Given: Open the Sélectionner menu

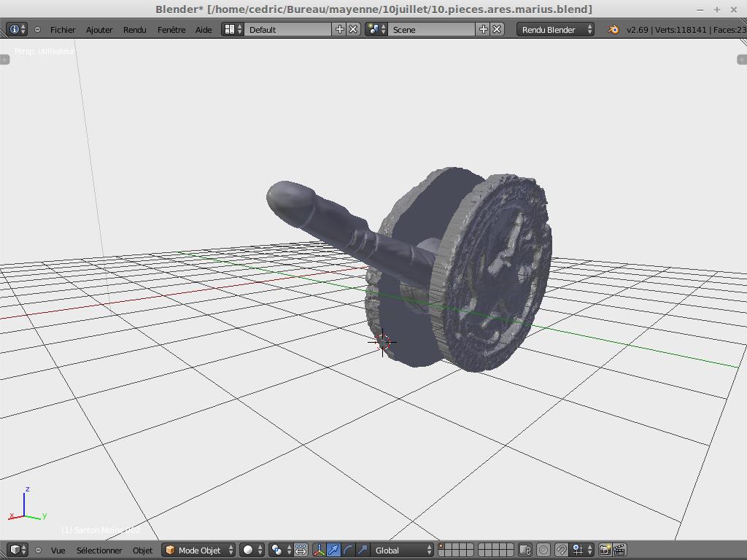Looking at the screenshot, I should click(99, 551).
